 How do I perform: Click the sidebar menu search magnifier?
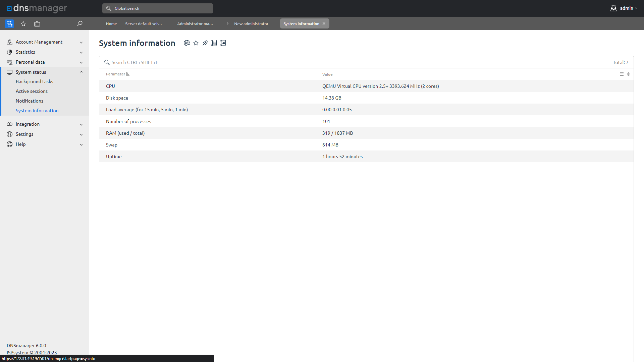coord(80,23)
